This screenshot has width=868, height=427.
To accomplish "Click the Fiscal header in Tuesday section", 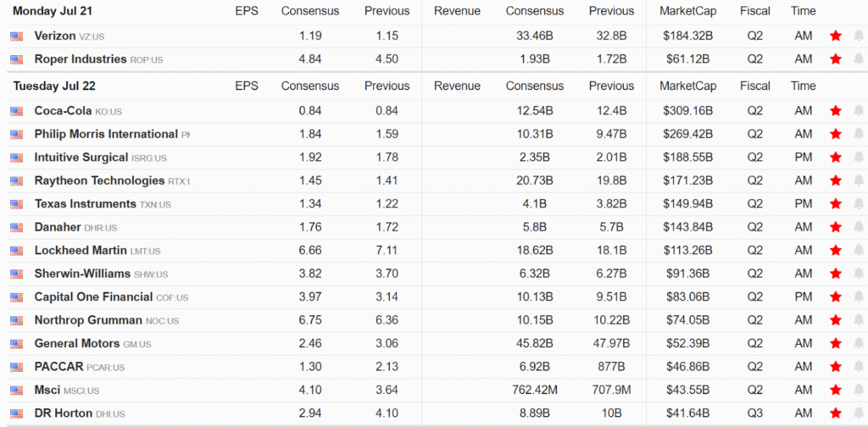I will 755,86.
